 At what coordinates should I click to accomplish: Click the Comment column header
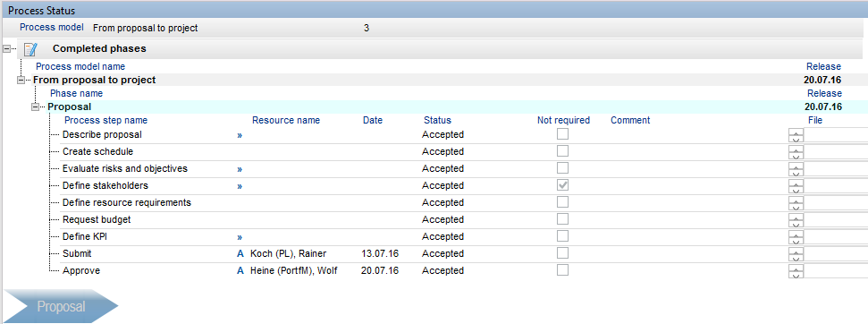(x=630, y=120)
